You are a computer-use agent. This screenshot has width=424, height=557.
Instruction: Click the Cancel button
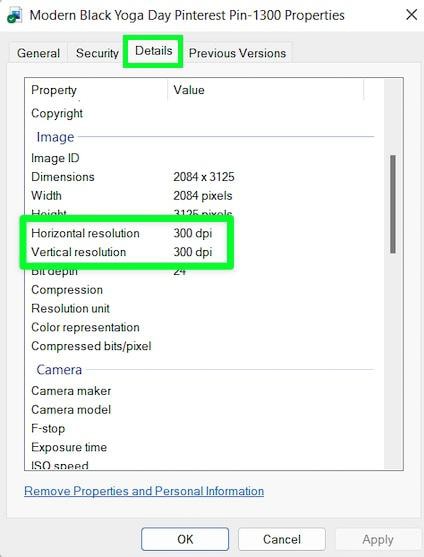282,539
